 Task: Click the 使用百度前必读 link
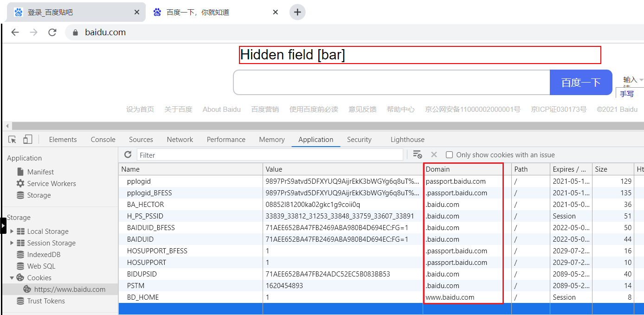tap(314, 109)
